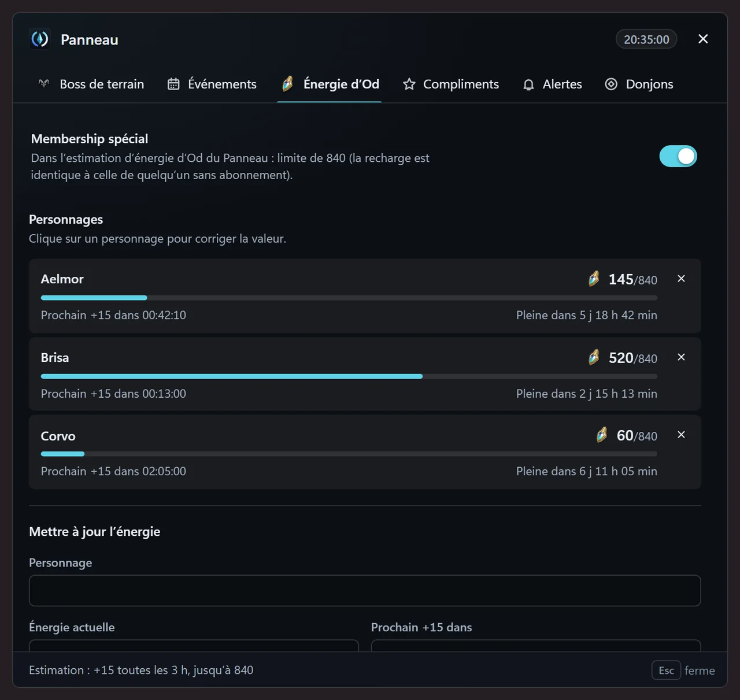The image size is (740, 700).
Task: Focus the Personnage input field
Action: click(x=365, y=590)
